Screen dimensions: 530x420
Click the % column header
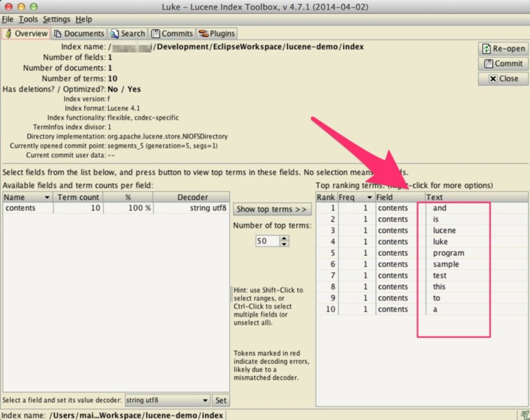(x=128, y=197)
